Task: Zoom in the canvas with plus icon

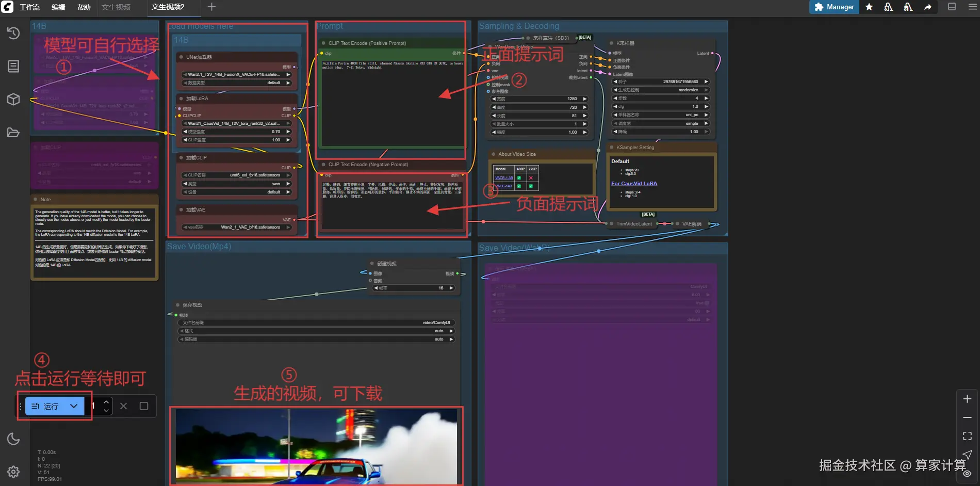Action: 967,399
